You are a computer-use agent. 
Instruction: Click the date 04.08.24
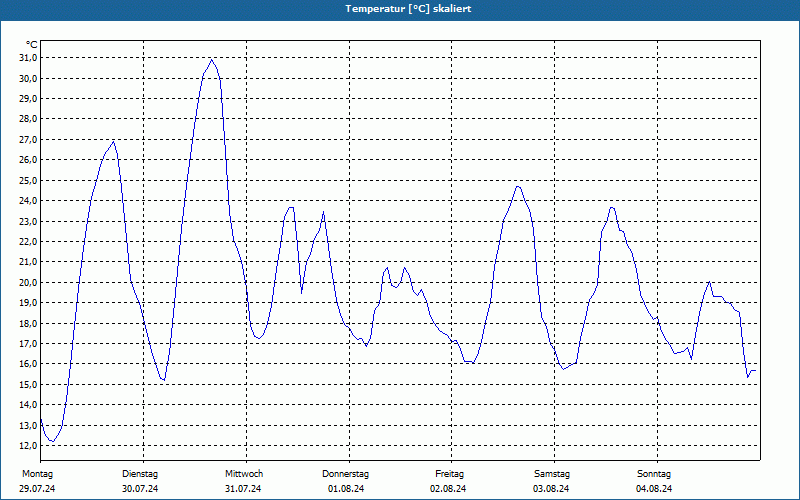point(654,489)
